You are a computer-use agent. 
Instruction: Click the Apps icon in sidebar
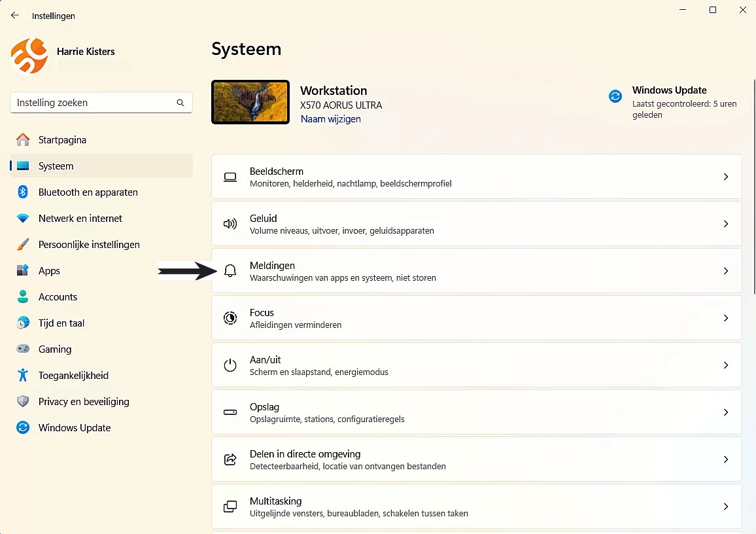[23, 271]
